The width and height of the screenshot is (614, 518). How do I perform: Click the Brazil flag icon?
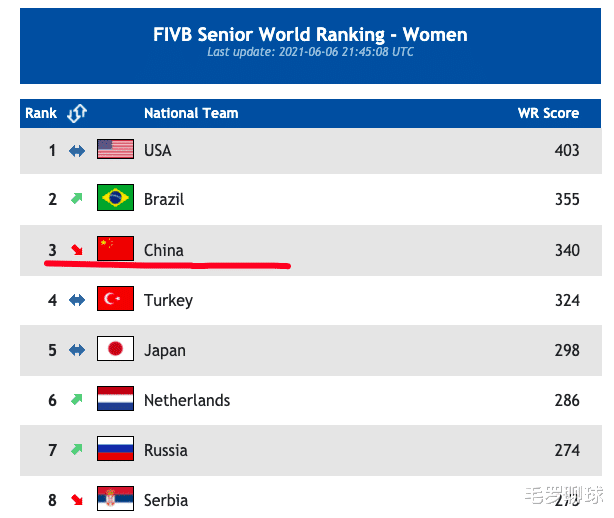(115, 198)
